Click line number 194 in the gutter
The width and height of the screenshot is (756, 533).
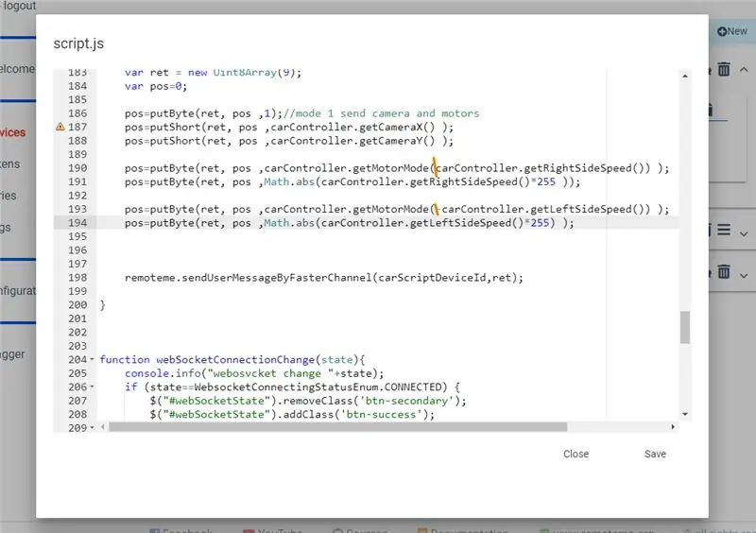[x=77, y=223]
